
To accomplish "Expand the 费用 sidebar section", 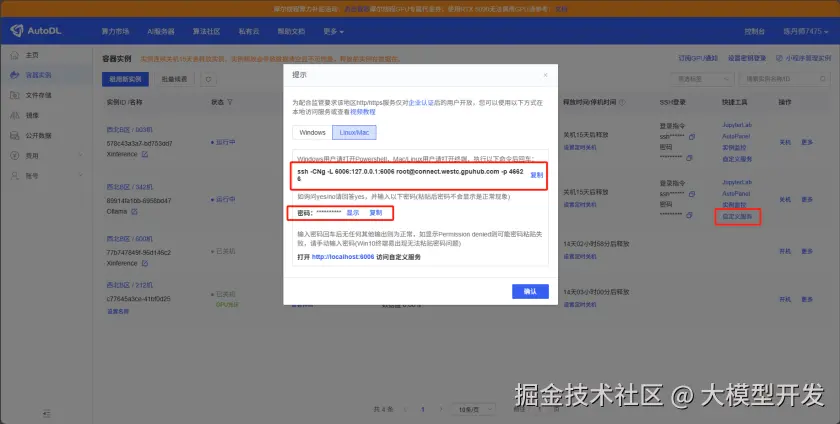I will [x=46, y=155].
